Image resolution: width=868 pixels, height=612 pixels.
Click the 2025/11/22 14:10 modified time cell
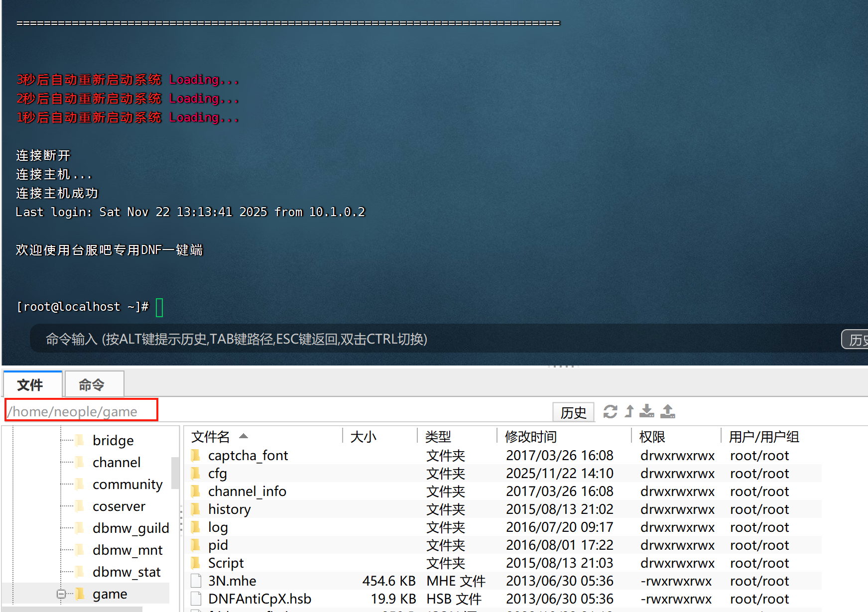coord(560,473)
